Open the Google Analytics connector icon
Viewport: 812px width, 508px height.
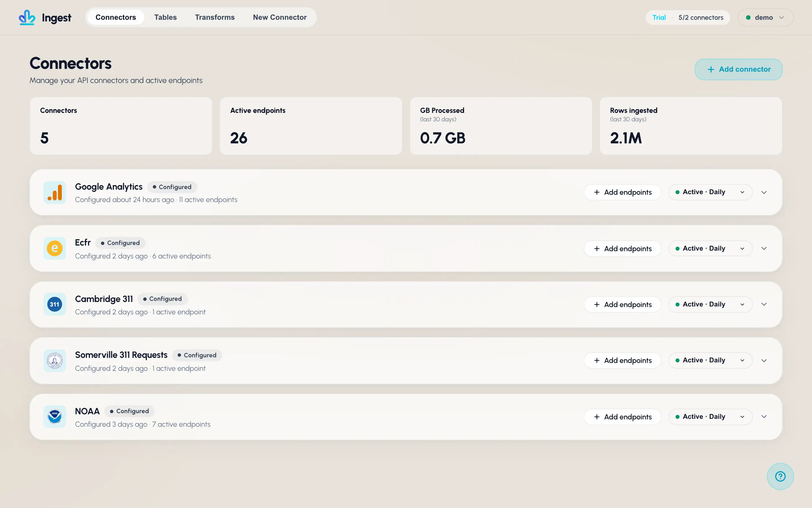pos(55,192)
